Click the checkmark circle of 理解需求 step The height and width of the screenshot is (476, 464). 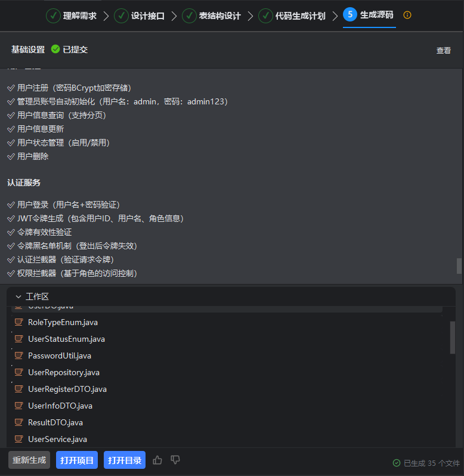54,16
